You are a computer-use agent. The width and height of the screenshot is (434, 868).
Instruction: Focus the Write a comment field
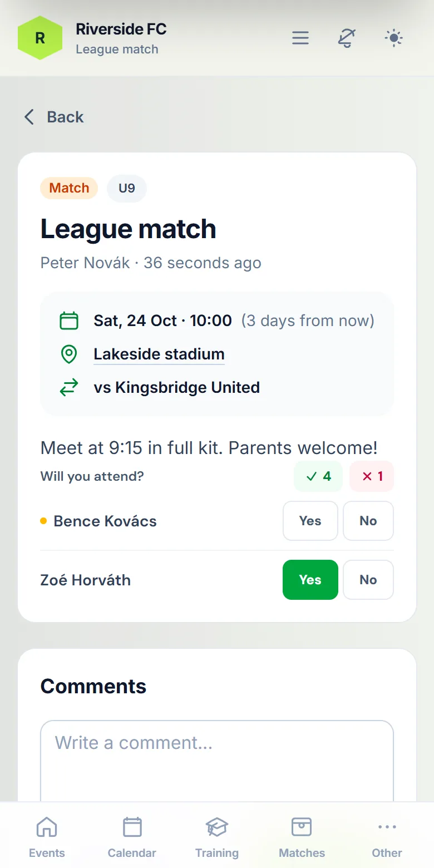pyautogui.click(x=217, y=761)
